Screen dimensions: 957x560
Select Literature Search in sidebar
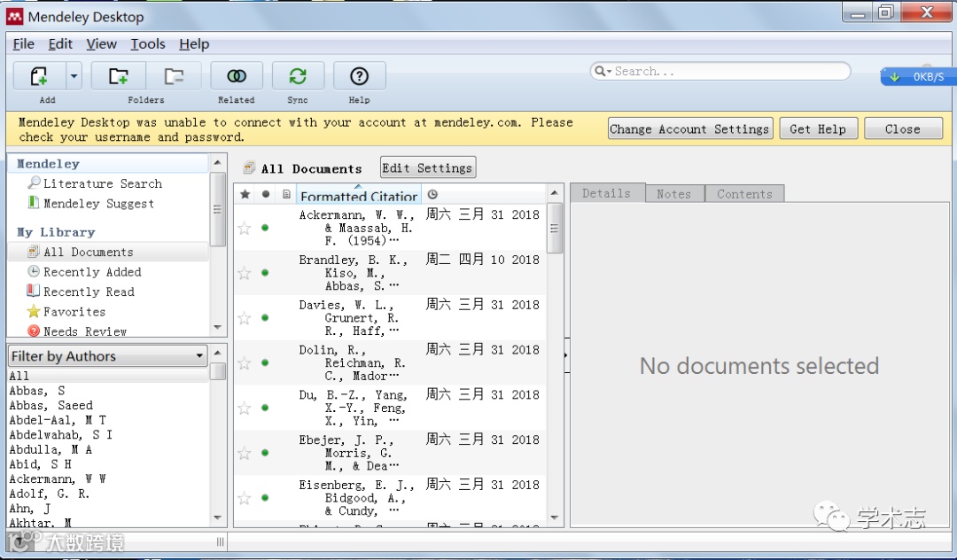[103, 183]
